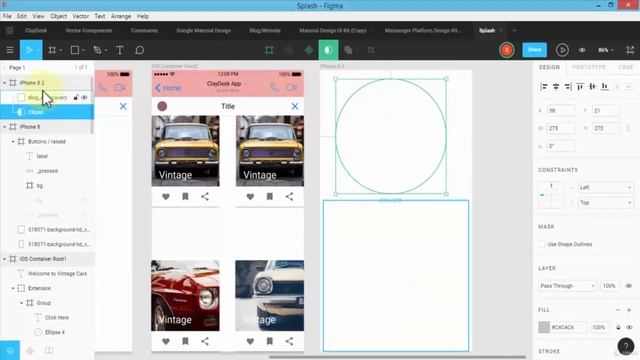Toggle visibility of blog layer
The width and height of the screenshot is (640, 360).
pyautogui.click(x=84, y=98)
